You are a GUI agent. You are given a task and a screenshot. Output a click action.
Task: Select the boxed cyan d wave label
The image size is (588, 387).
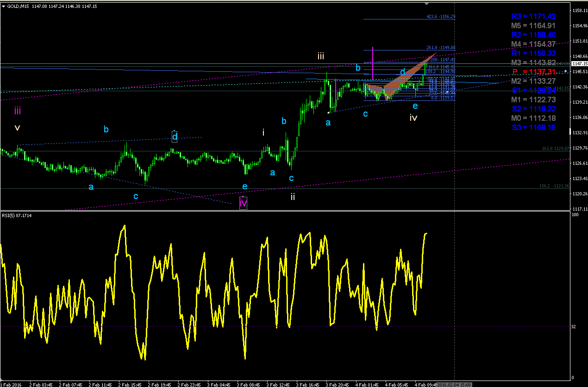[175, 137]
